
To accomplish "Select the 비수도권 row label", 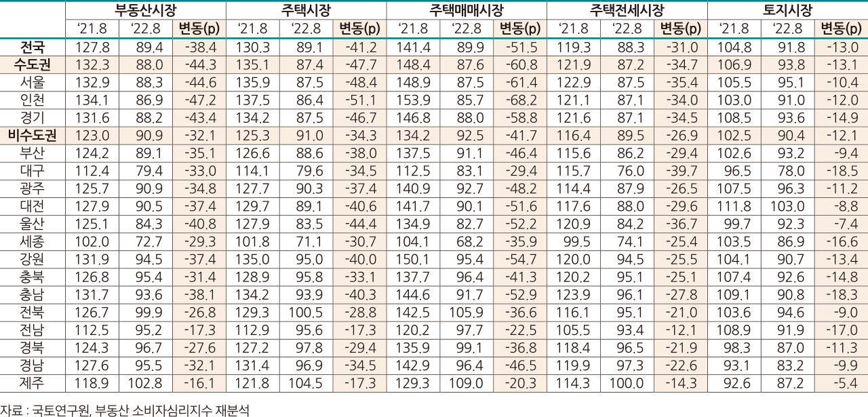I will point(33,136).
